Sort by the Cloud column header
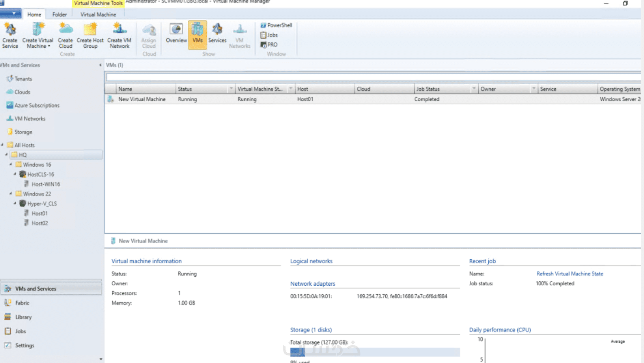This screenshot has height=363, width=644. coord(384,89)
